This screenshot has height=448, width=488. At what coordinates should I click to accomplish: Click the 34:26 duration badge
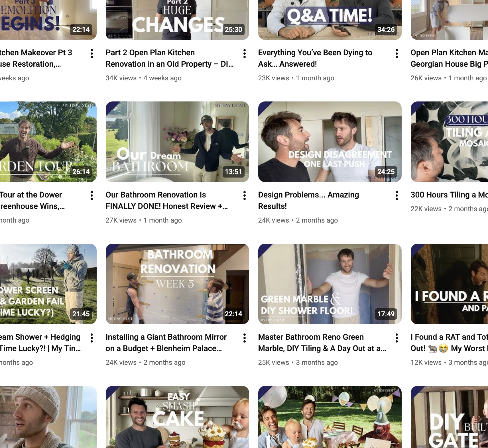coord(386,29)
